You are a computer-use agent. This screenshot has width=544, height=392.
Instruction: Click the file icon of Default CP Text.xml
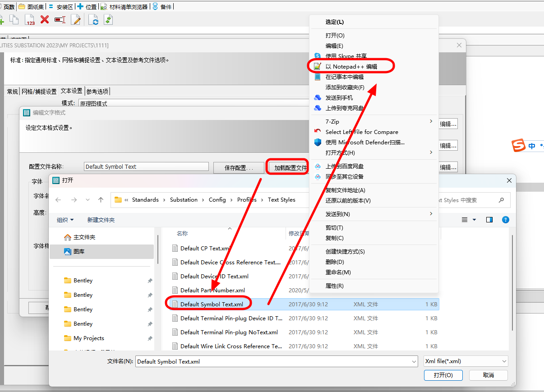click(x=175, y=248)
